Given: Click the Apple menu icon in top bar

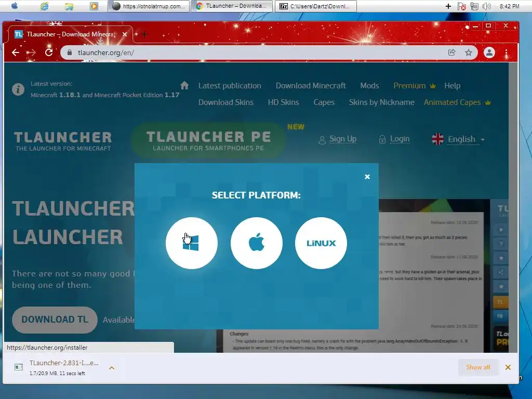Looking at the screenshot, I should pyautogui.click(x=14, y=6).
